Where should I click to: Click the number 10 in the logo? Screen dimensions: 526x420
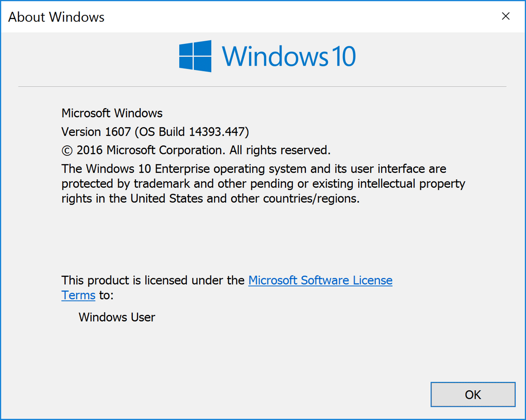(344, 56)
